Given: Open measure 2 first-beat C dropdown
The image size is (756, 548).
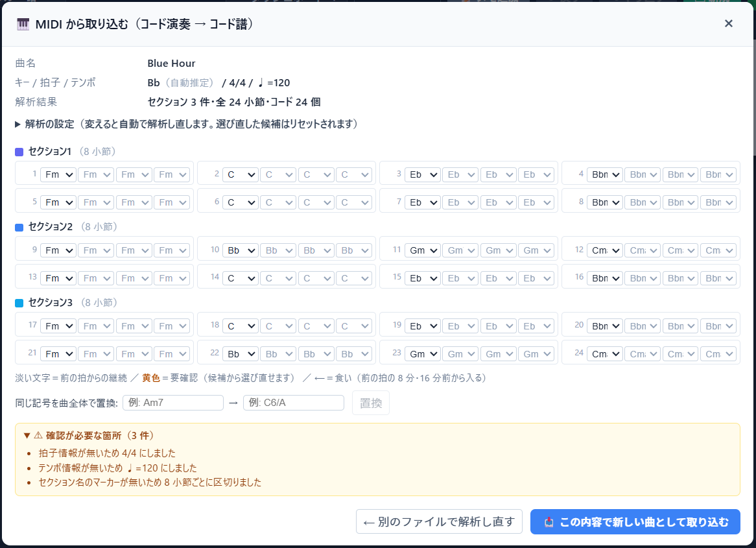Looking at the screenshot, I should [240, 174].
